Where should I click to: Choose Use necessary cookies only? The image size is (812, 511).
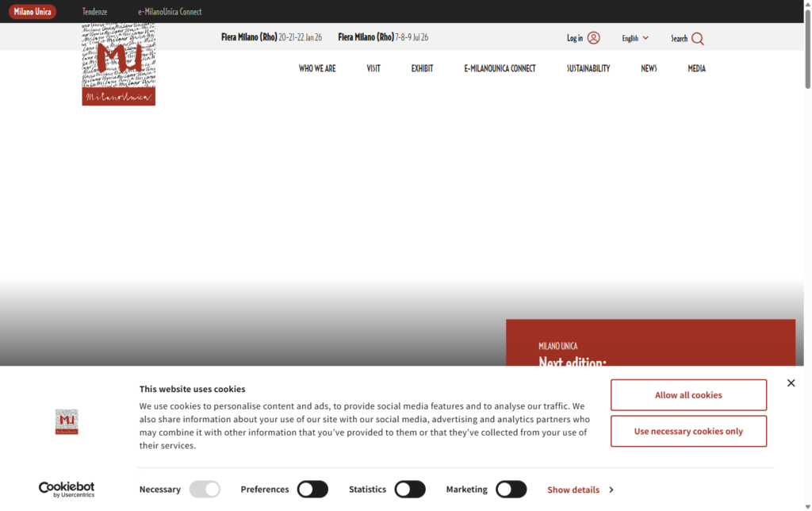click(x=688, y=431)
